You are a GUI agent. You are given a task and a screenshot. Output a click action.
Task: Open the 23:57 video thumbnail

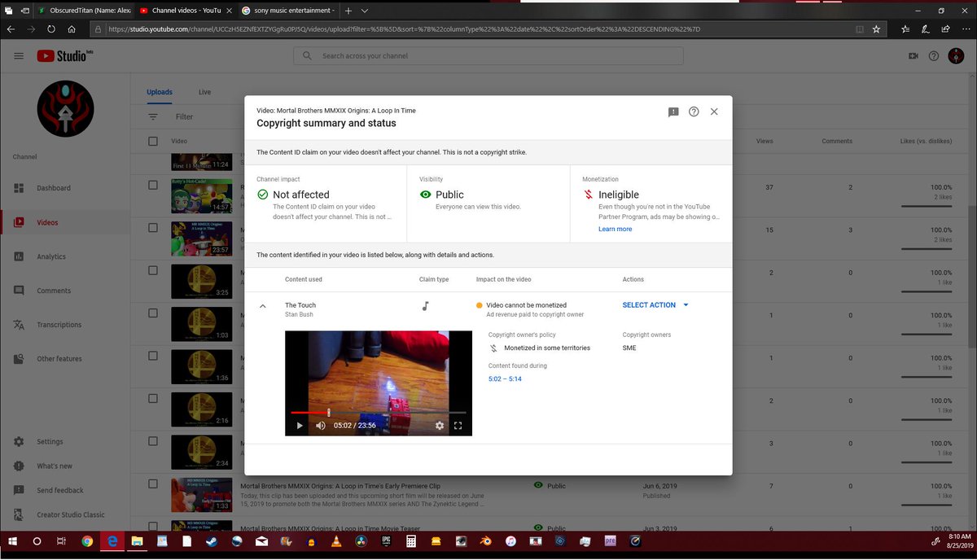(x=201, y=238)
